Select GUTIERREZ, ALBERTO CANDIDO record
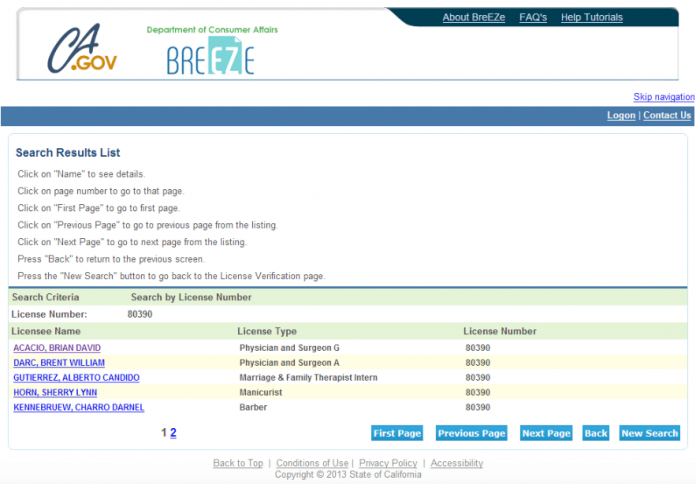Image resolution: width=696 pixels, height=484 pixels. tap(76, 378)
